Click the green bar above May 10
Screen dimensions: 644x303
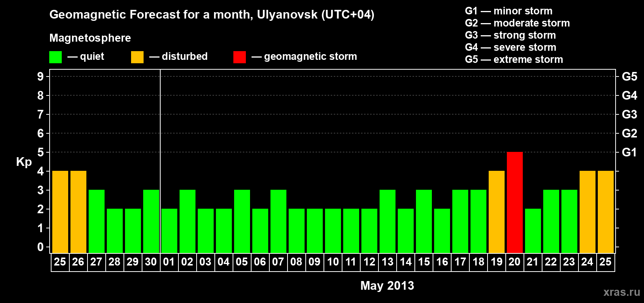[x=333, y=231]
